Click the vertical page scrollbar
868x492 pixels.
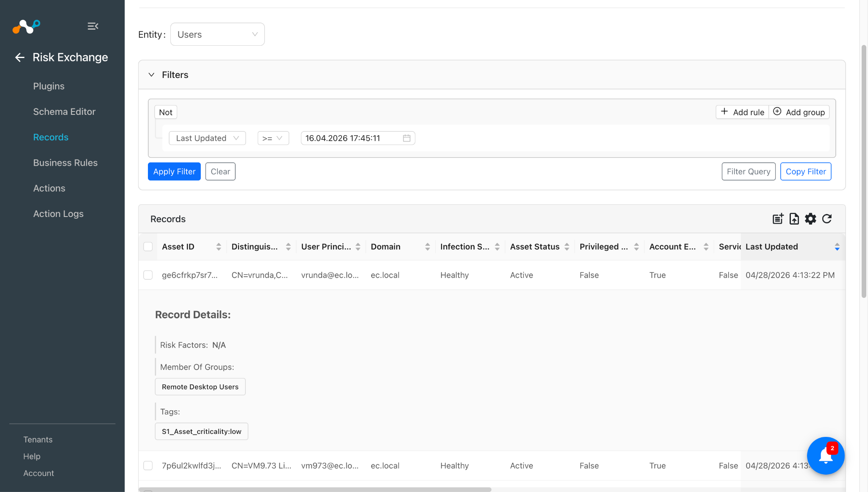864,171
